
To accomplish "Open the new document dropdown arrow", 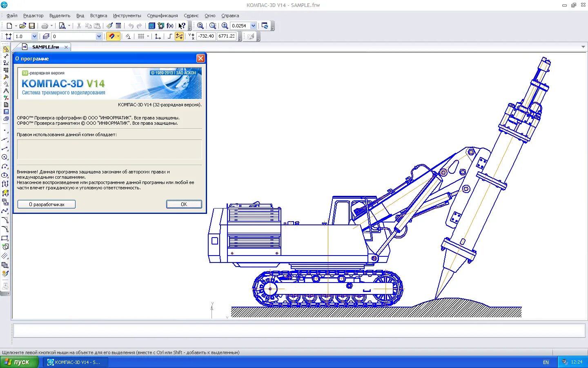I will point(16,26).
